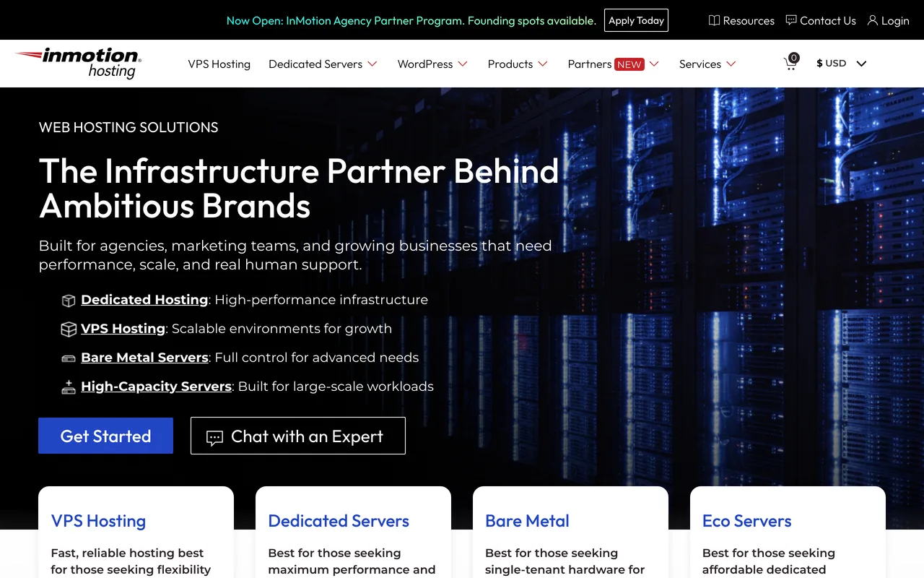Click the WEB HOSTING SOLUTIONS label
The image size is (924, 578).
(128, 127)
